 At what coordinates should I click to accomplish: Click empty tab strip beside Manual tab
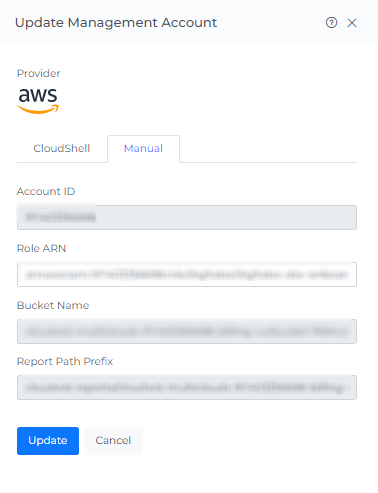coord(268,149)
